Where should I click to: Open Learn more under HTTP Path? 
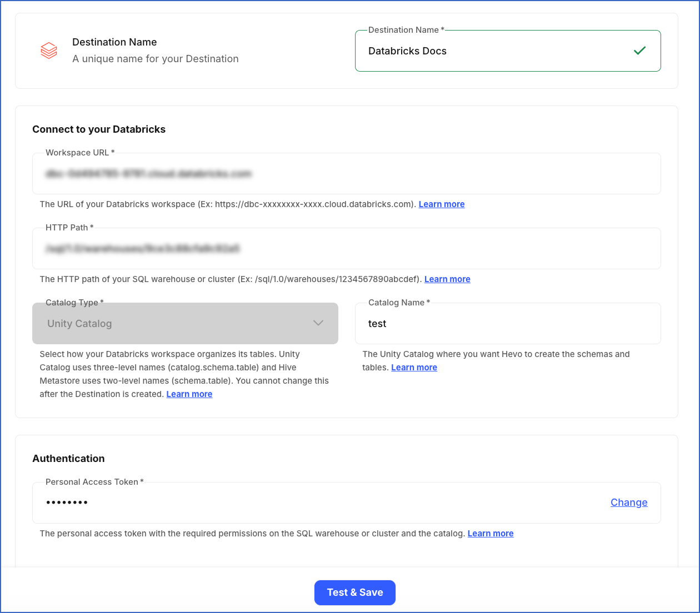point(447,279)
